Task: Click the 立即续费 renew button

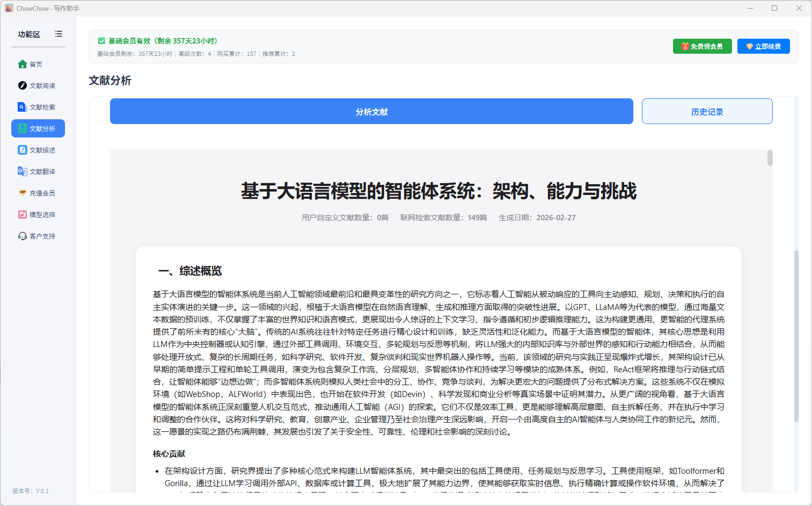Action: (763, 46)
